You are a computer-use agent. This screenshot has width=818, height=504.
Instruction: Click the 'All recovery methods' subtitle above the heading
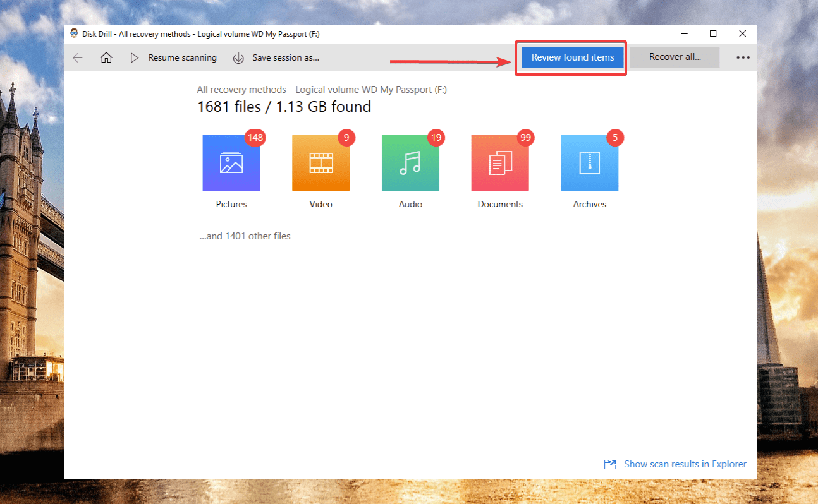point(322,90)
